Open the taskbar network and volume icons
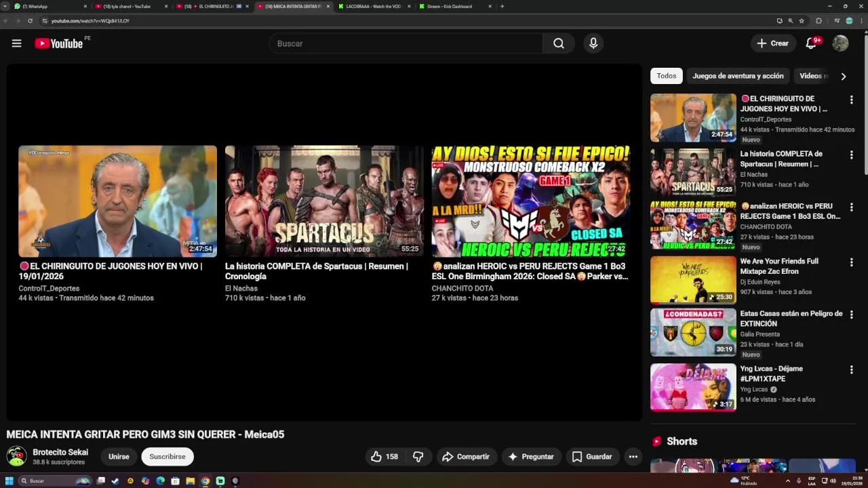Image resolution: width=868 pixels, height=488 pixels. (828, 481)
